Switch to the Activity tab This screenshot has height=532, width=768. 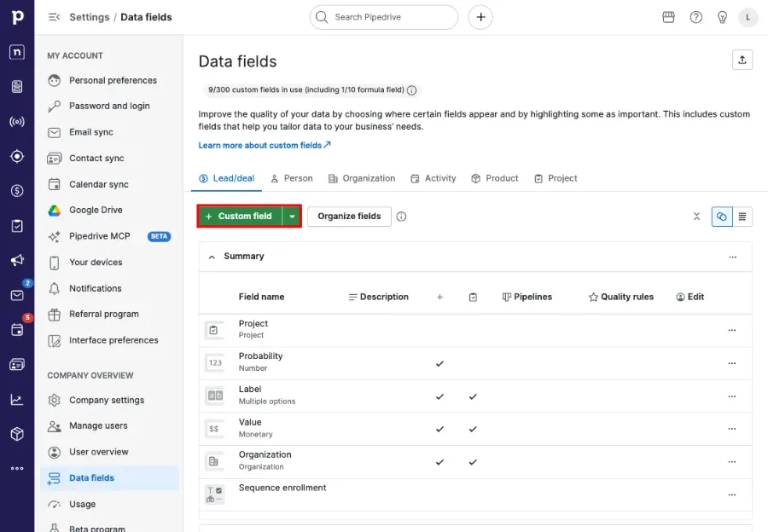[x=433, y=179]
